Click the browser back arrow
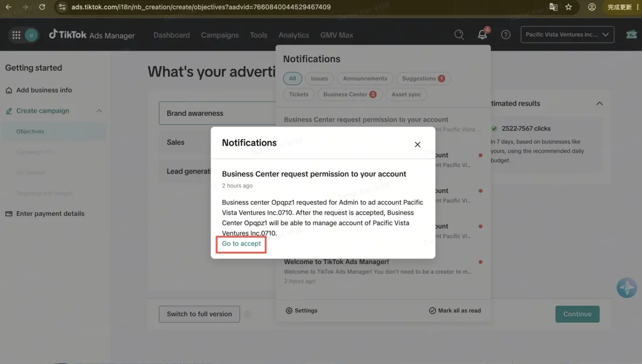The image size is (642, 364). point(8,7)
